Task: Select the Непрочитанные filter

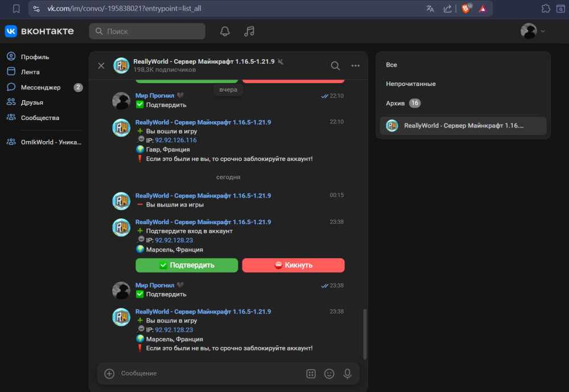Action: tap(411, 84)
